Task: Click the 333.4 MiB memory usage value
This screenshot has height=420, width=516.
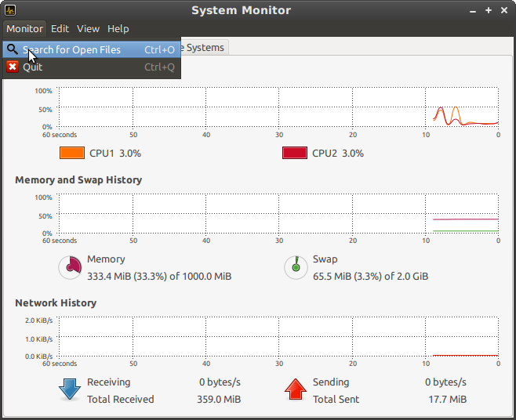Action: [159, 277]
